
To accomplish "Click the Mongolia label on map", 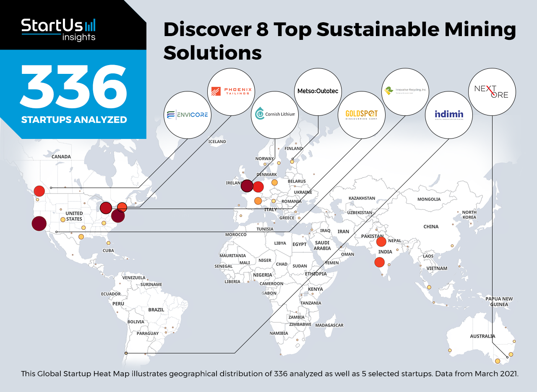I will click(x=429, y=199).
